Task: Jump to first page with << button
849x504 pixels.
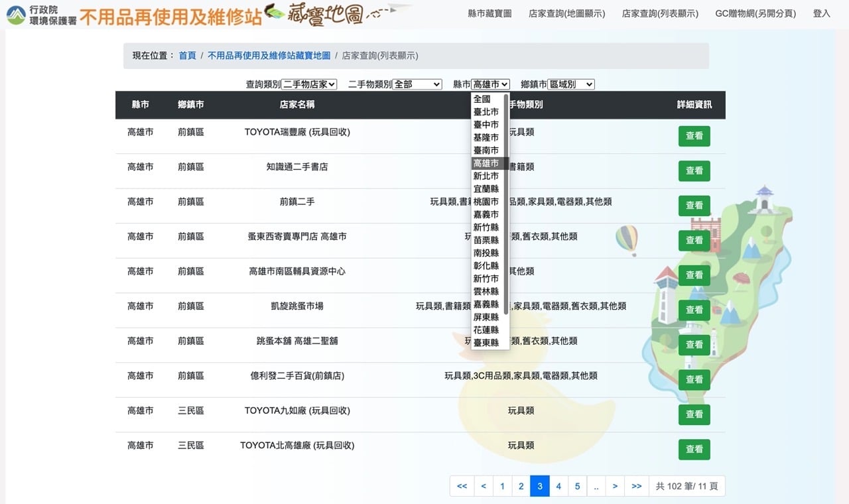Action: [x=462, y=486]
